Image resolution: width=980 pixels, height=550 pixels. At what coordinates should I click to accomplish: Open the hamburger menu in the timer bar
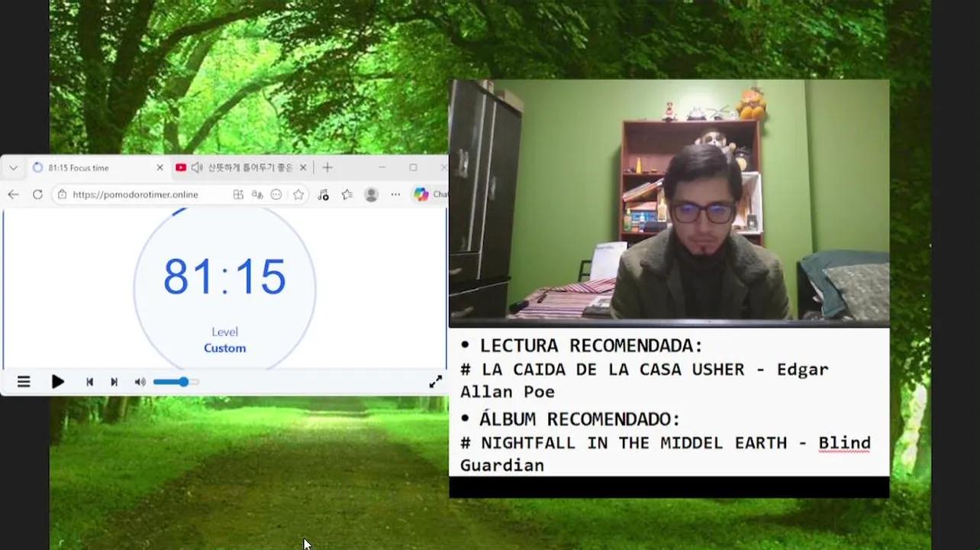click(24, 382)
